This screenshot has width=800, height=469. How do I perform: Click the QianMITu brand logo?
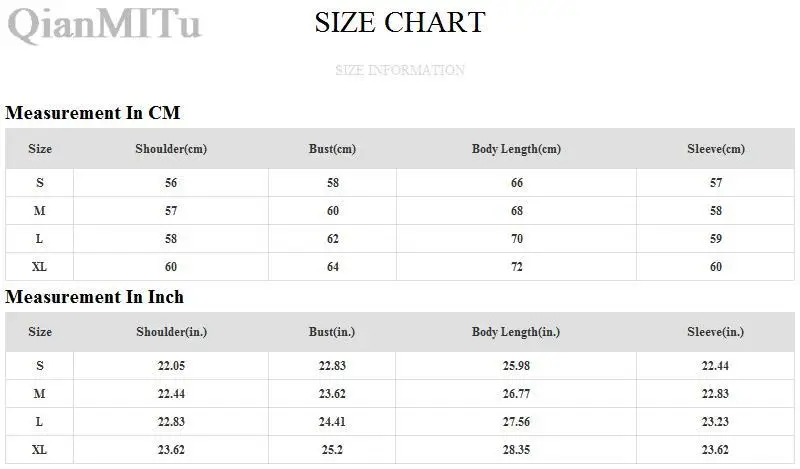coord(105,24)
